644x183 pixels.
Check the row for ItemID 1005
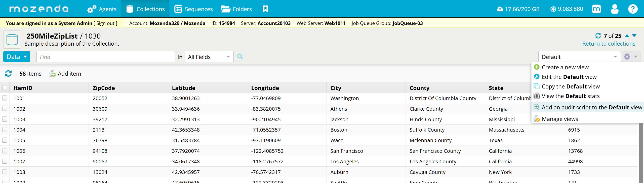tap(5, 140)
